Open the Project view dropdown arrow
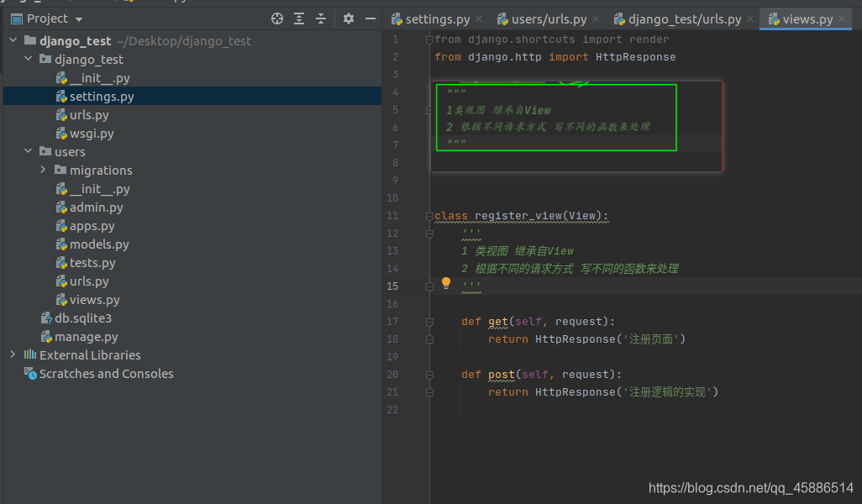The image size is (862, 504). (x=79, y=19)
